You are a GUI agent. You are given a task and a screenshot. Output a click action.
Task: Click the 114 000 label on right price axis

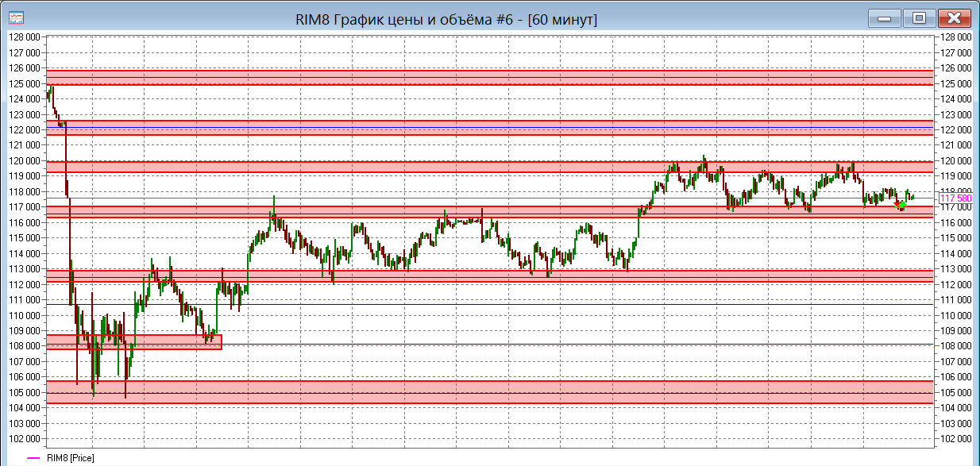(955, 253)
